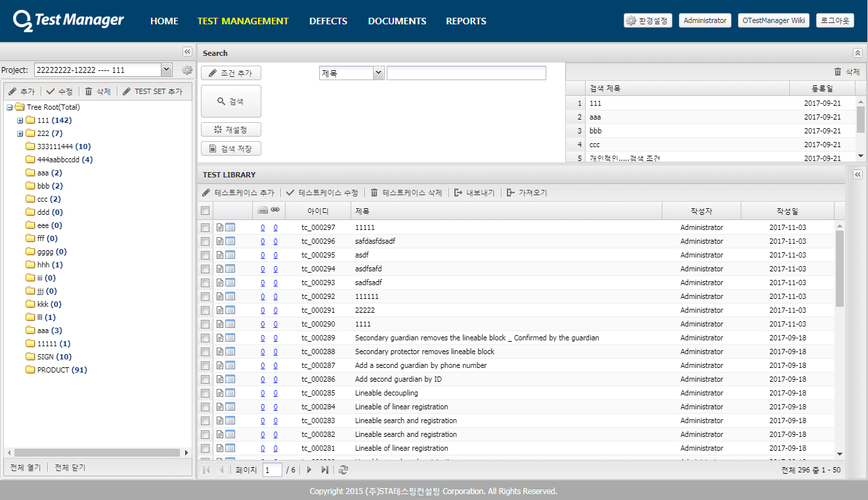Collapse the left tree panel with double-arrow icon
The height and width of the screenshot is (500, 868).
pyautogui.click(x=186, y=52)
